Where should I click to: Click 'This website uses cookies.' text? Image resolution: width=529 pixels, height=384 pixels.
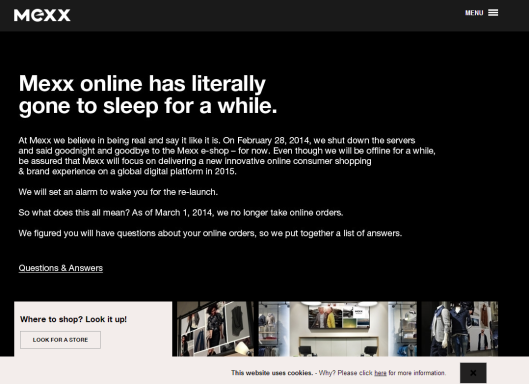point(272,373)
